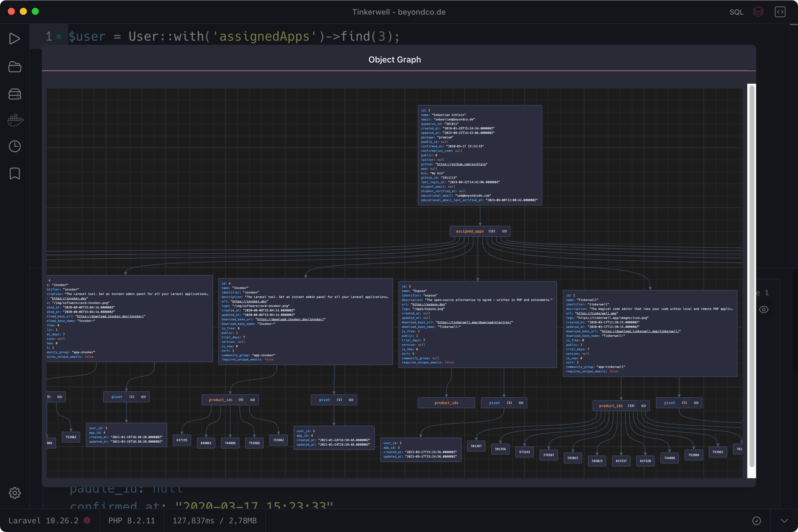798x532 pixels.
Task: Click link icon on product_ids (5) node
Action: [x=253, y=400]
